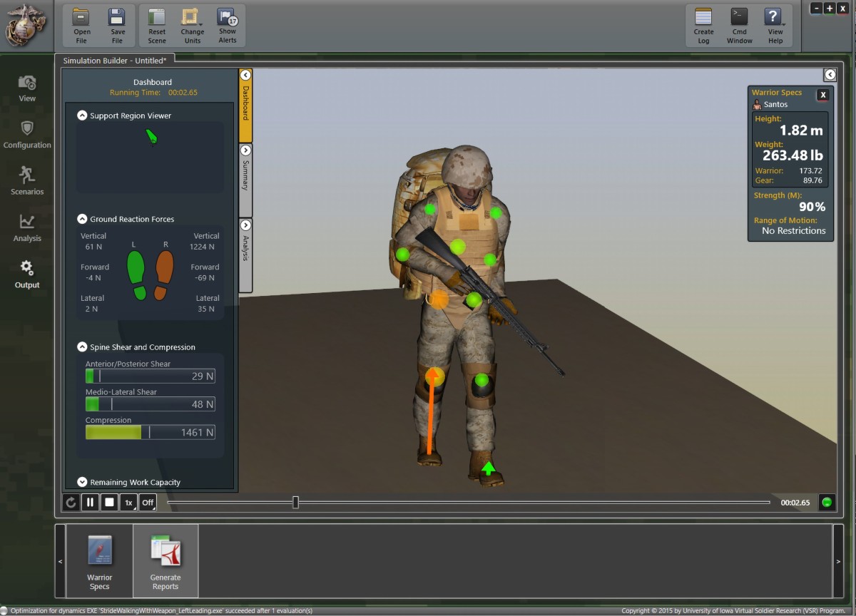Open the Scenarios section in left sidebar

[x=27, y=180]
